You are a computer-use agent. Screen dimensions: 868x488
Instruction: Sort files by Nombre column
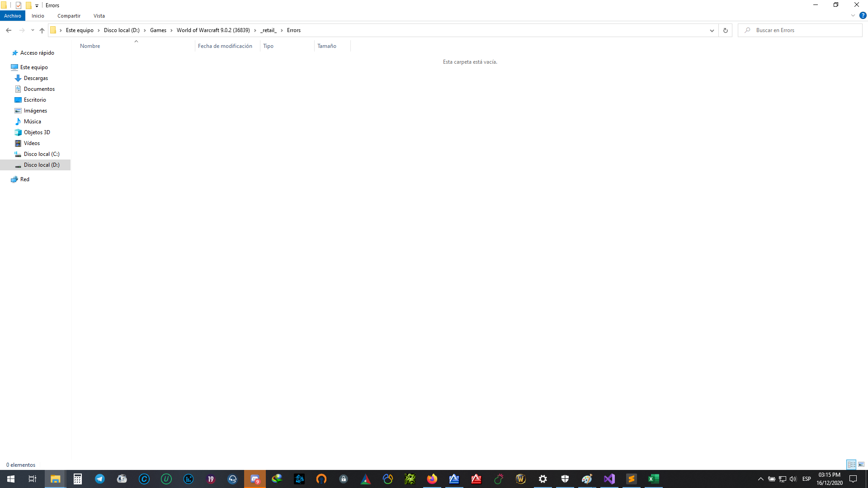pos(90,46)
